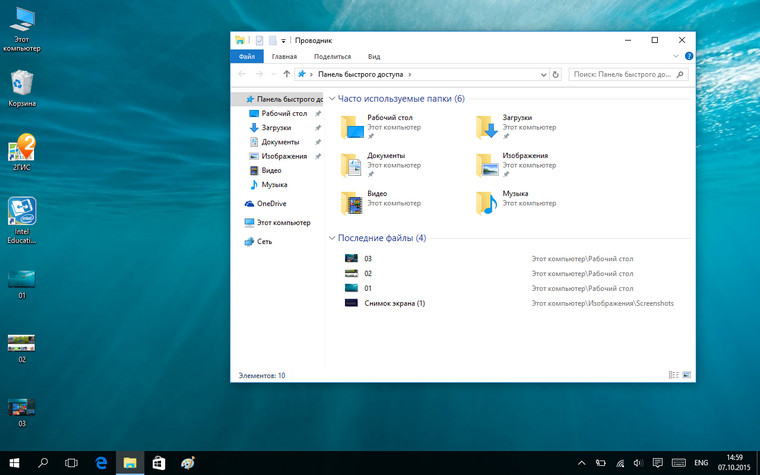Open the Файл menu tab

[247, 57]
